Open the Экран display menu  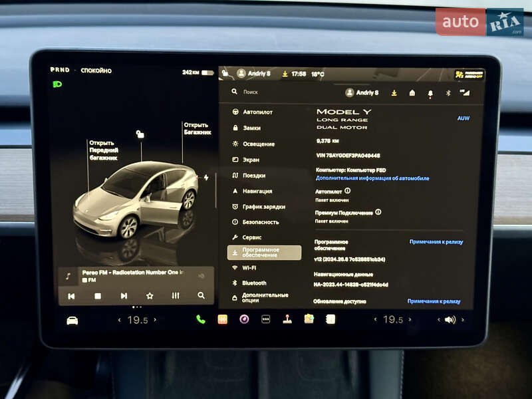(245, 160)
